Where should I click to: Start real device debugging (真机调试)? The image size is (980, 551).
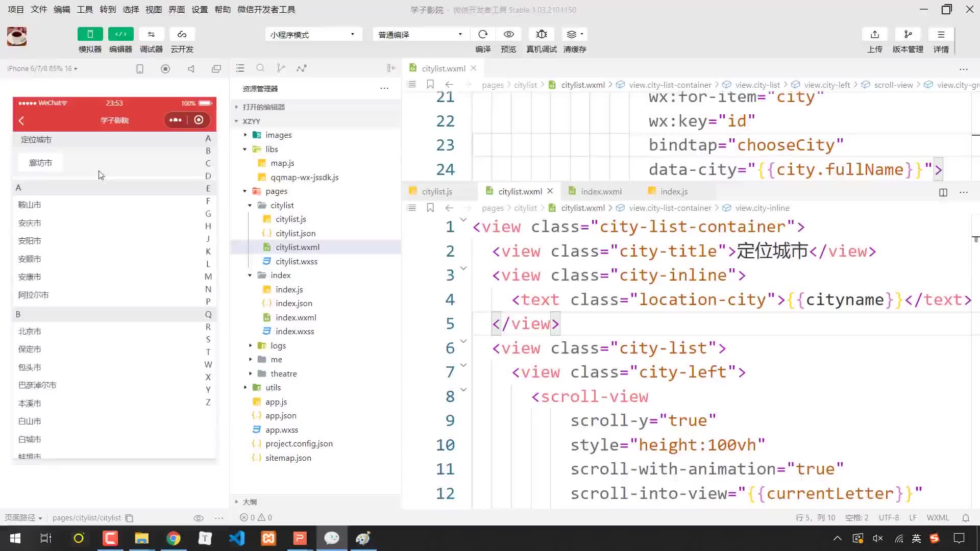[542, 34]
